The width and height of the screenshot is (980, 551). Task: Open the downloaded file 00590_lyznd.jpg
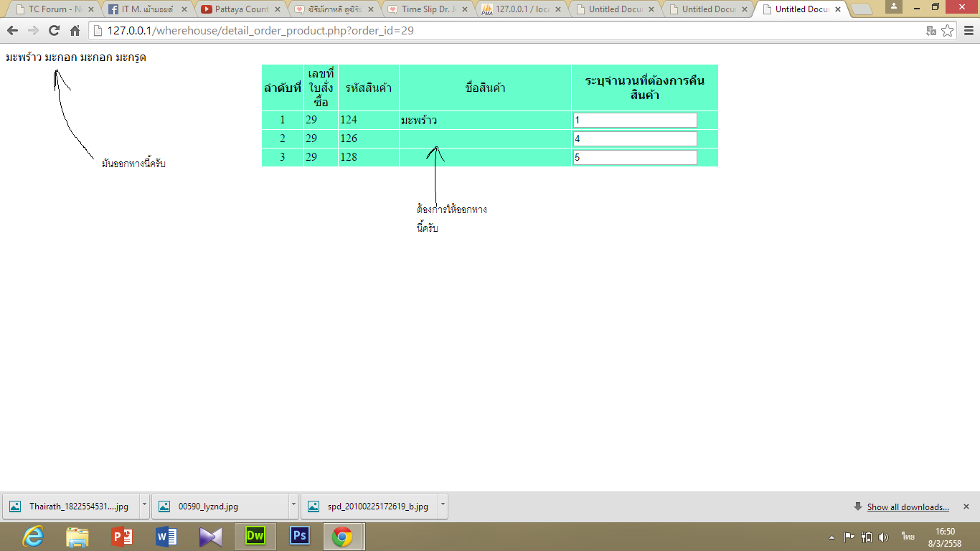[x=220, y=506]
